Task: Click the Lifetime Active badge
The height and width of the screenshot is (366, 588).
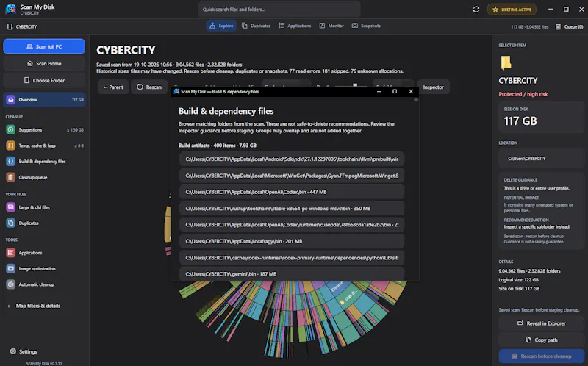Action: click(512, 10)
